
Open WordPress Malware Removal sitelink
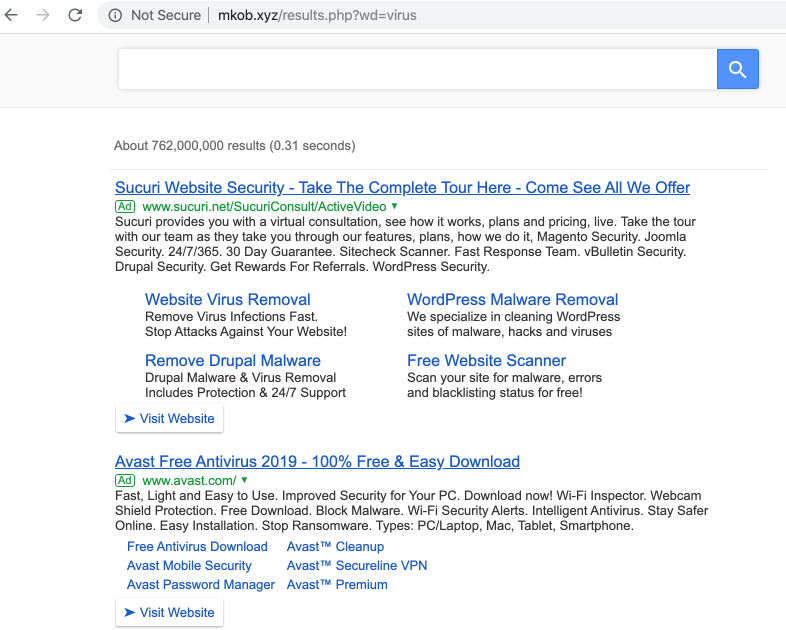pyautogui.click(x=512, y=299)
